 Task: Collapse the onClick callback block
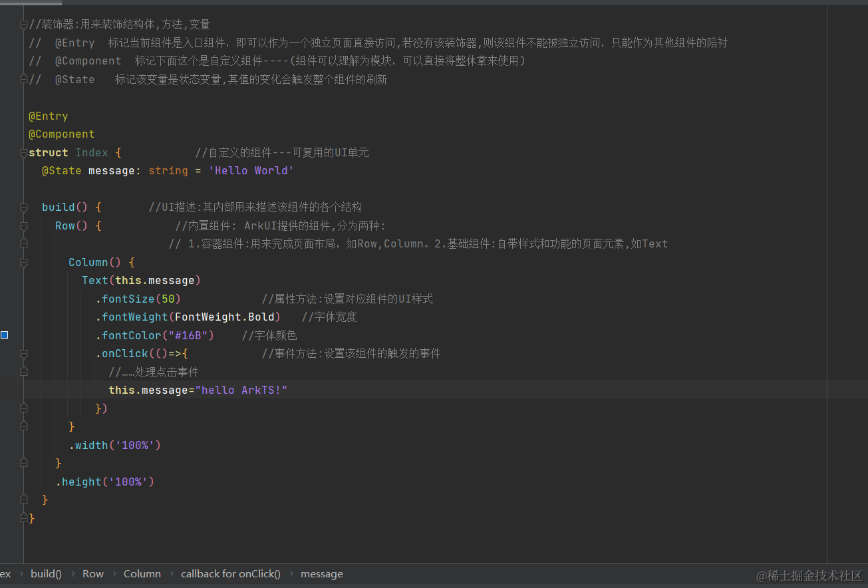(x=24, y=354)
